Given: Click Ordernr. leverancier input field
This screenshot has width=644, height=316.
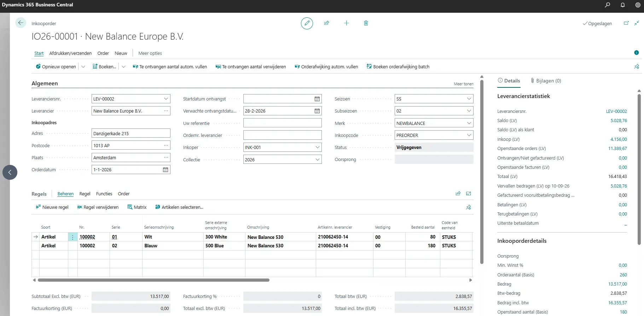Looking at the screenshot, I should coord(282,135).
